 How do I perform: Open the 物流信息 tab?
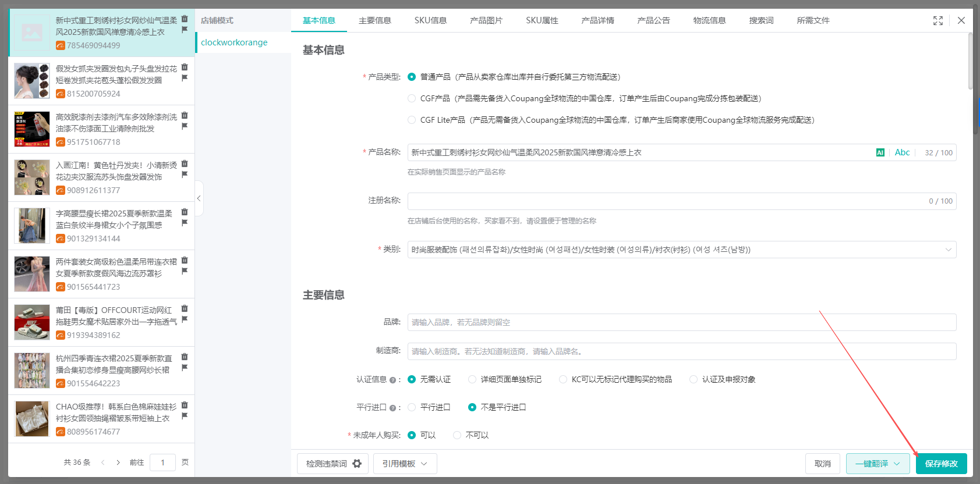point(709,20)
